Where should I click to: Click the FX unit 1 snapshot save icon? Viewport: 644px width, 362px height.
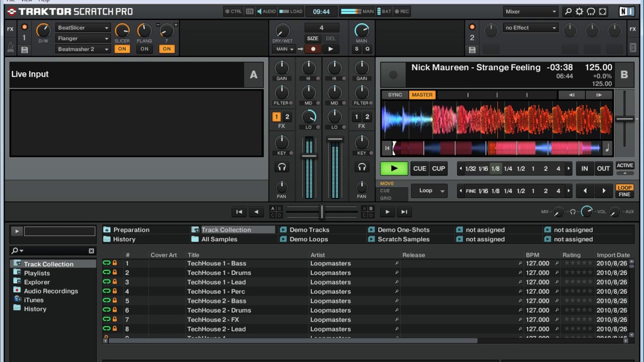coord(24,49)
